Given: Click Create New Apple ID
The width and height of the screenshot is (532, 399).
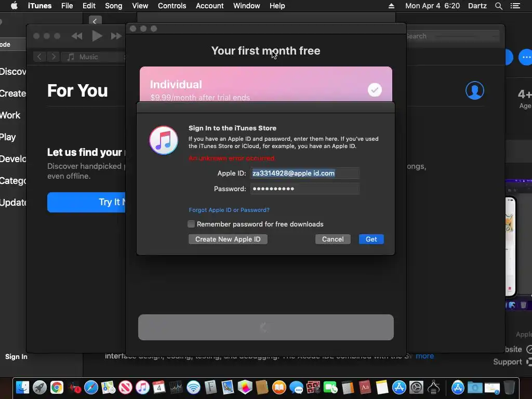Looking at the screenshot, I should click(x=228, y=239).
